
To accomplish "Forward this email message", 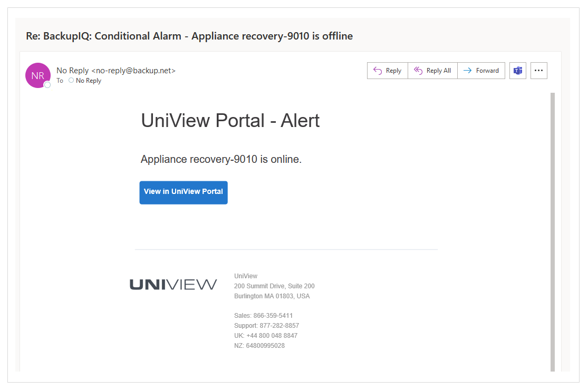I will click(481, 71).
